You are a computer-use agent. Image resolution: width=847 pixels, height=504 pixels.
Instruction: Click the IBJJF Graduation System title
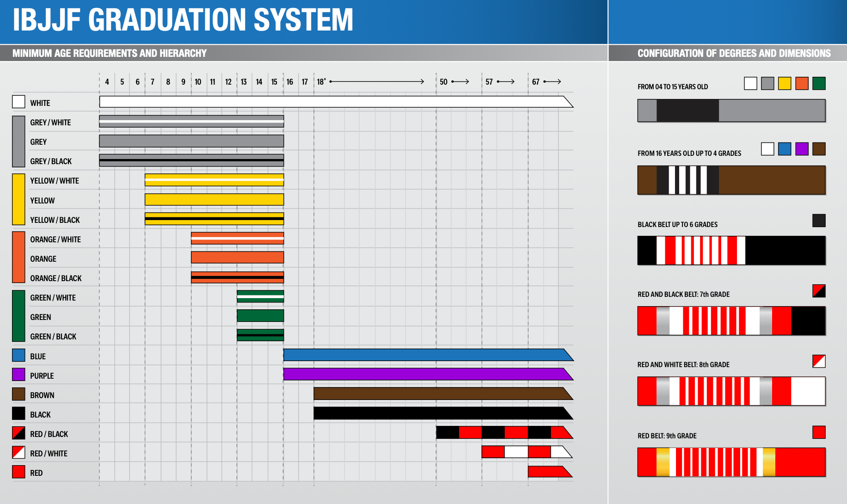pos(183,20)
